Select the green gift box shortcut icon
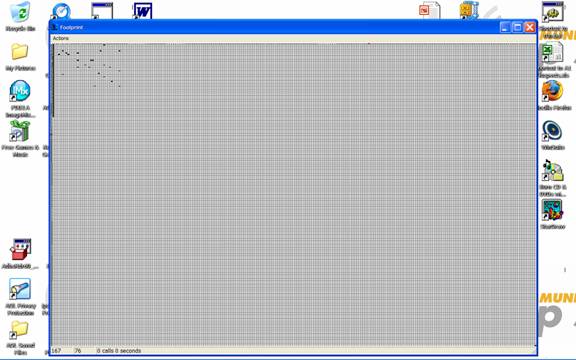Viewport: 576px width, 360px height. pos(20,131)
